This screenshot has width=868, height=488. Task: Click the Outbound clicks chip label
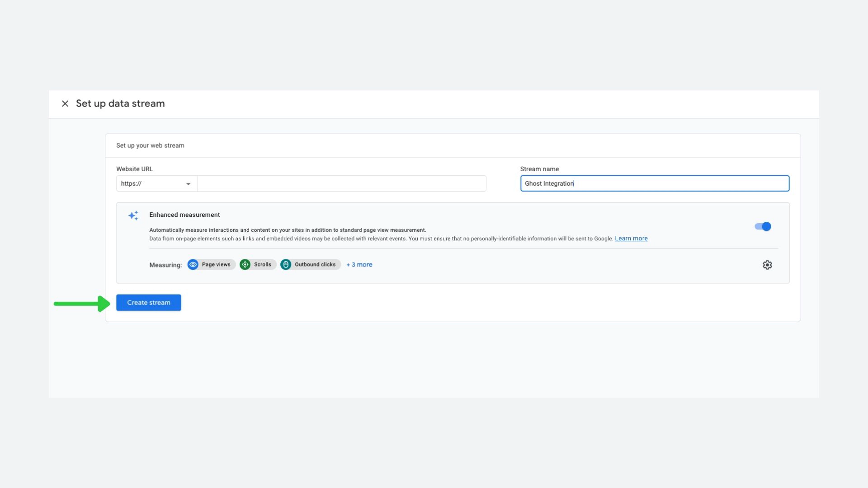pyautogui.click(x=315, y=265)
